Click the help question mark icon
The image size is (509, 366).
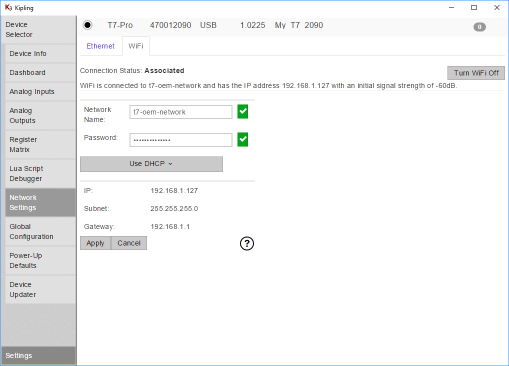[x=247, y=243]
